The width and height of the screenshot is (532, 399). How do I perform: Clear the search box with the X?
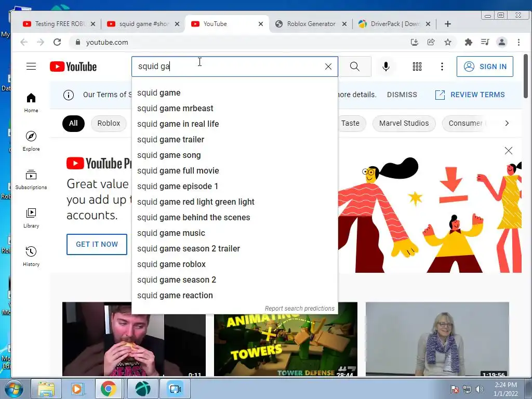tap(328, 66)
